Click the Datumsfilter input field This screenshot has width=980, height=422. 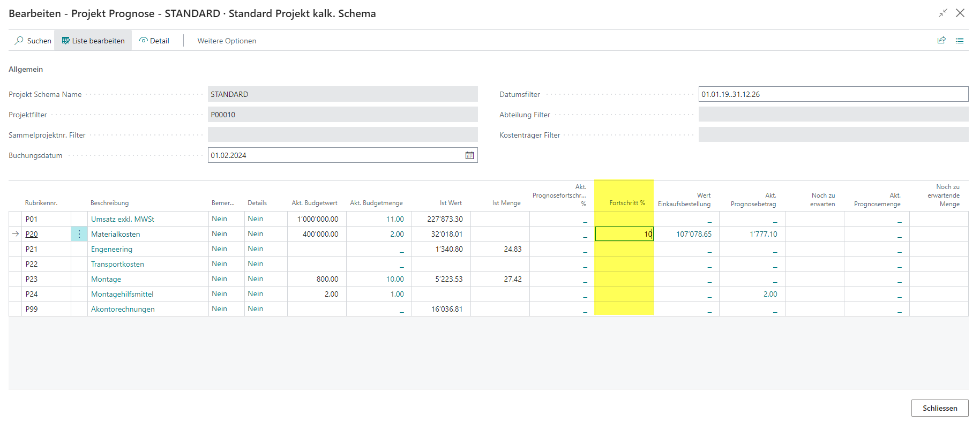[833, 94]
